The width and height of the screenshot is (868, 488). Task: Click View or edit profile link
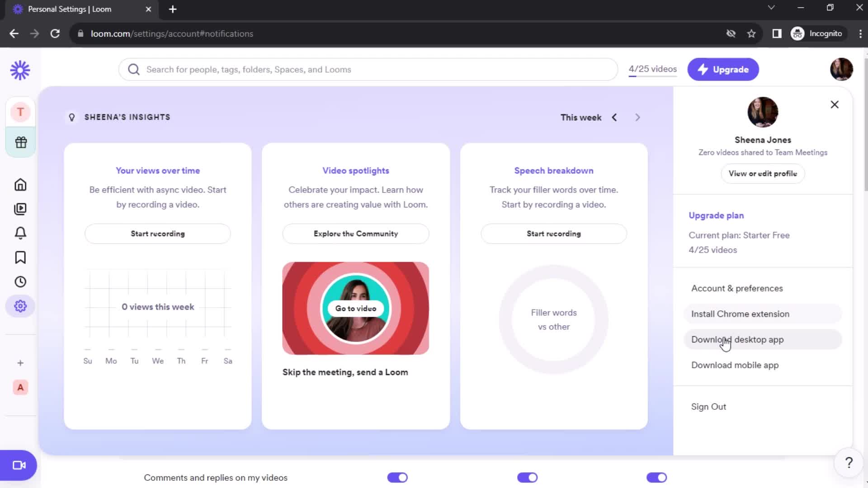(x=763, y=174)
